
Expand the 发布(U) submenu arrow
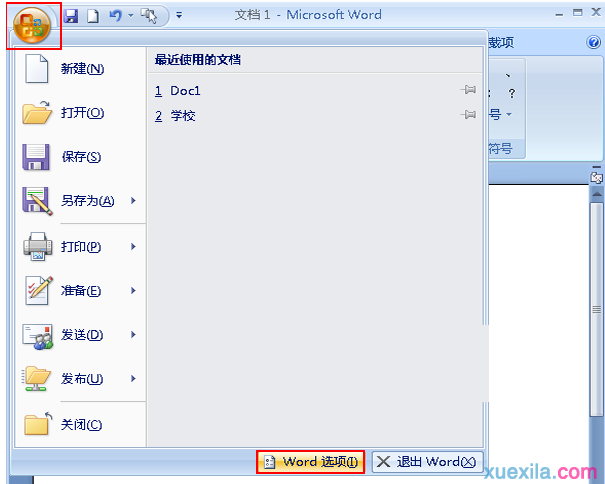click(133, 379)
